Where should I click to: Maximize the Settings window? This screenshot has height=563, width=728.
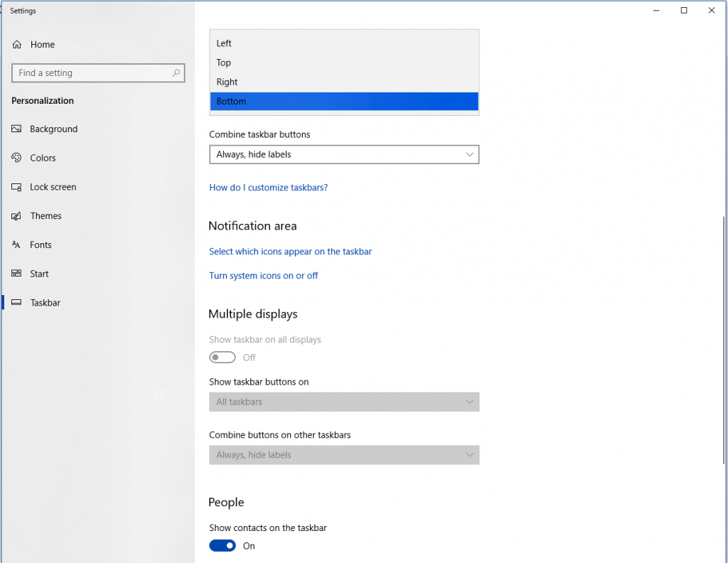pyautogui.click(x=684, y=10)
